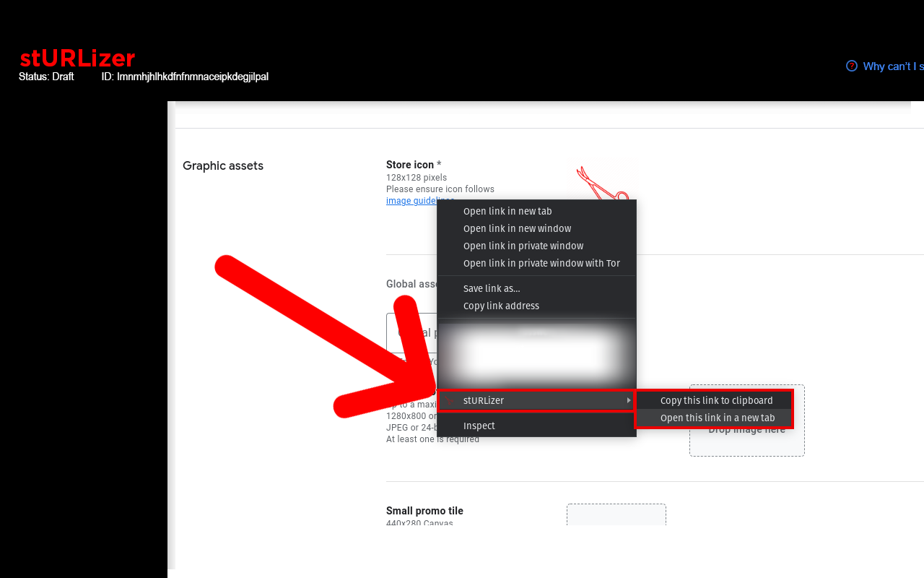The image size is (924, 578).
Task: Choose "Open link in new tab"
Action: [537, 211]
